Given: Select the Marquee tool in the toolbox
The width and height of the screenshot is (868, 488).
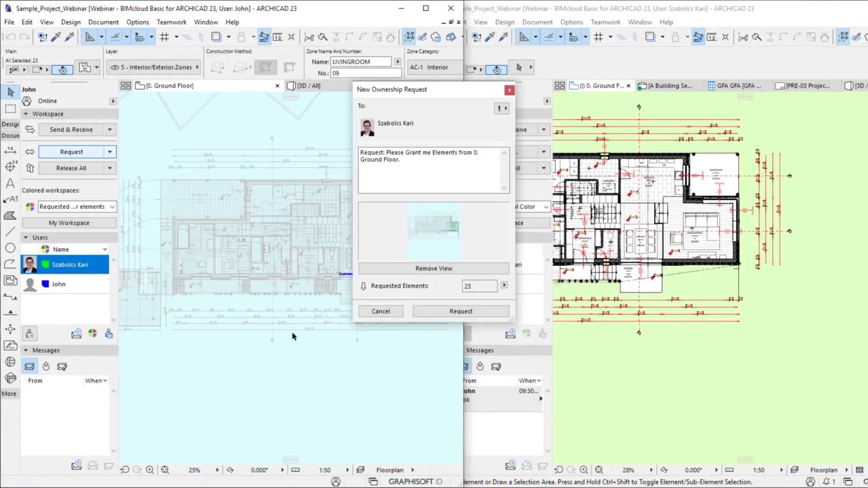Looking at the screenshot, I should (x=11, y=109).
